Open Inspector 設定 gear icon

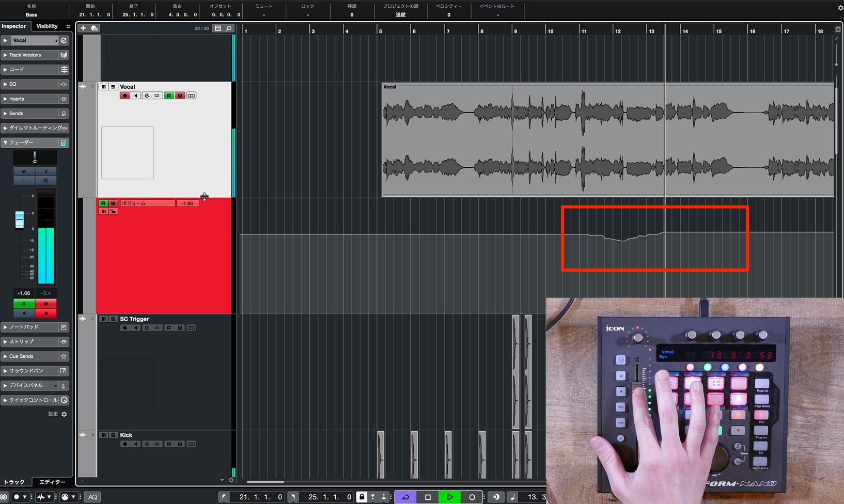pyautogui.click(x=64, y=414)
